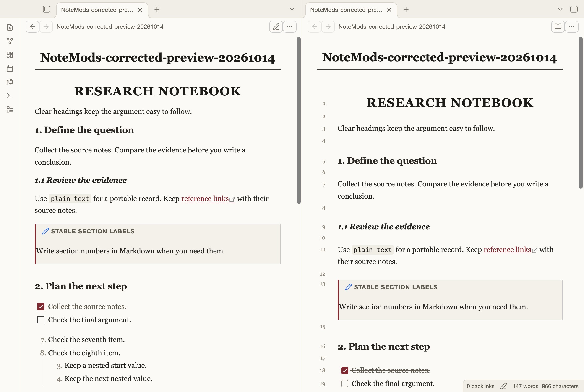Viewport: 584px width, 392px height.
Task: Open left pane tab list dropdown
Action: 292,10
